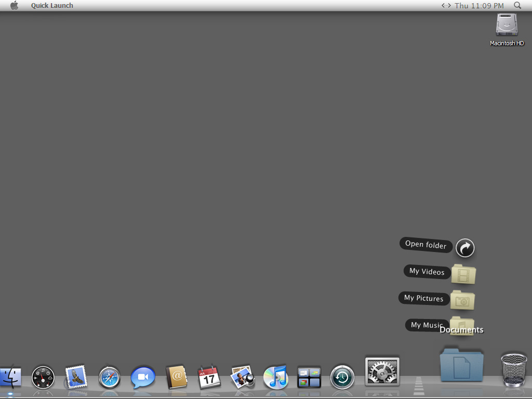Launch iPhoto from the dock

(x=242, y=377)
